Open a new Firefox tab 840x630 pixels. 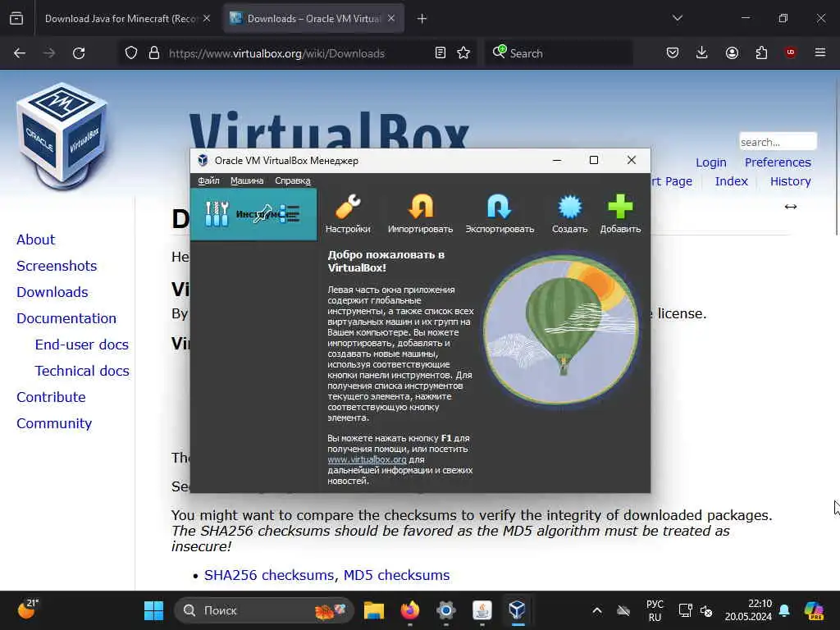coord(422,19)
